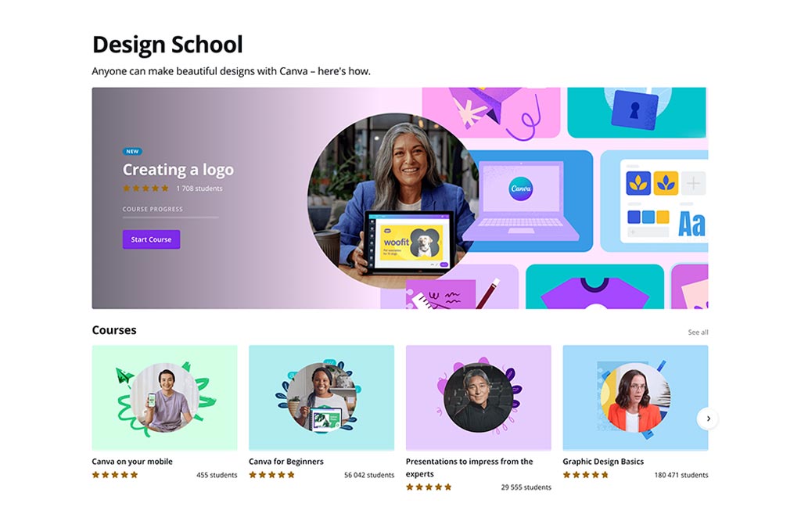Viewport: 801px width, 532px height.
Task: Open the See all courses link
Action: pyautogui.click(x=698, y=332)
